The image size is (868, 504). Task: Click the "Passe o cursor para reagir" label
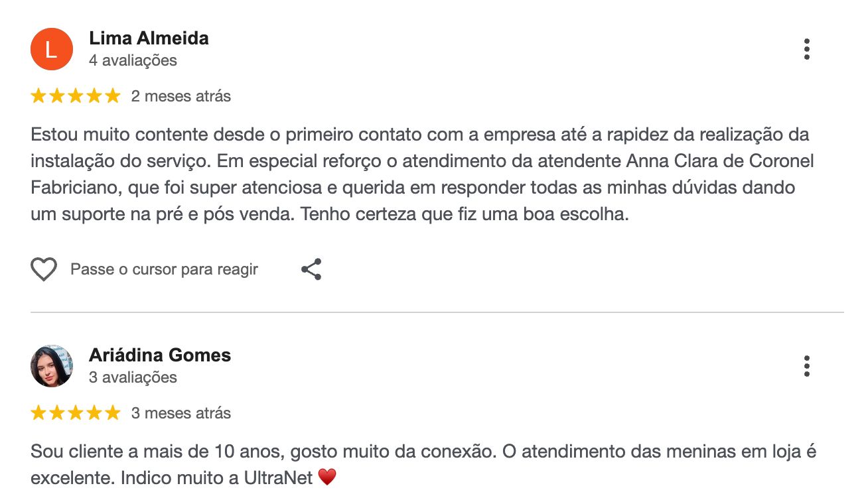pos(164,270)
